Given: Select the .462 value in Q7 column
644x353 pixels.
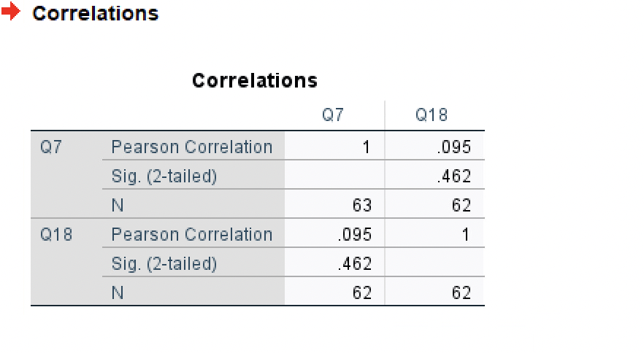Looking at the screenshot, I should click(x=355, y=264).
